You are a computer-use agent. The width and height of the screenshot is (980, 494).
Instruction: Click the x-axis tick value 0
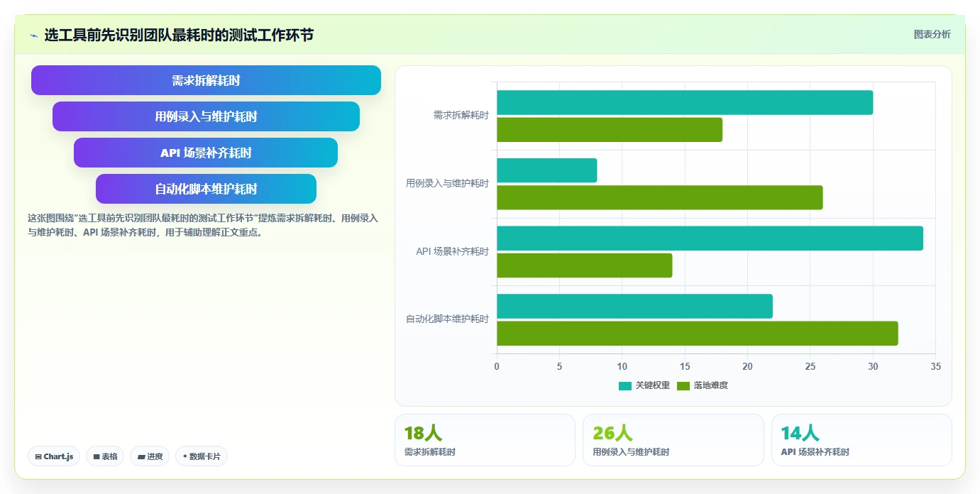click(x=497, y=367)
